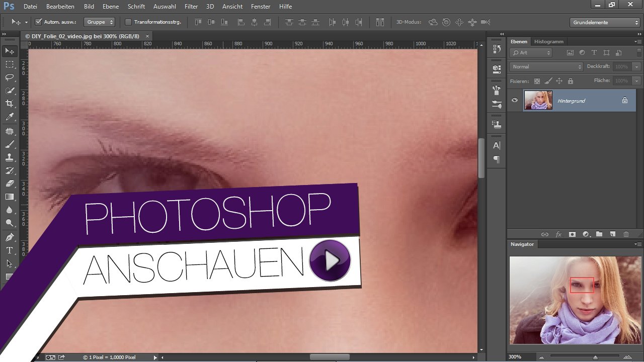Image resolution: width=644 pixels, height=362 pixels.
Task: Add a layer mask
Action: click(572, 234)
